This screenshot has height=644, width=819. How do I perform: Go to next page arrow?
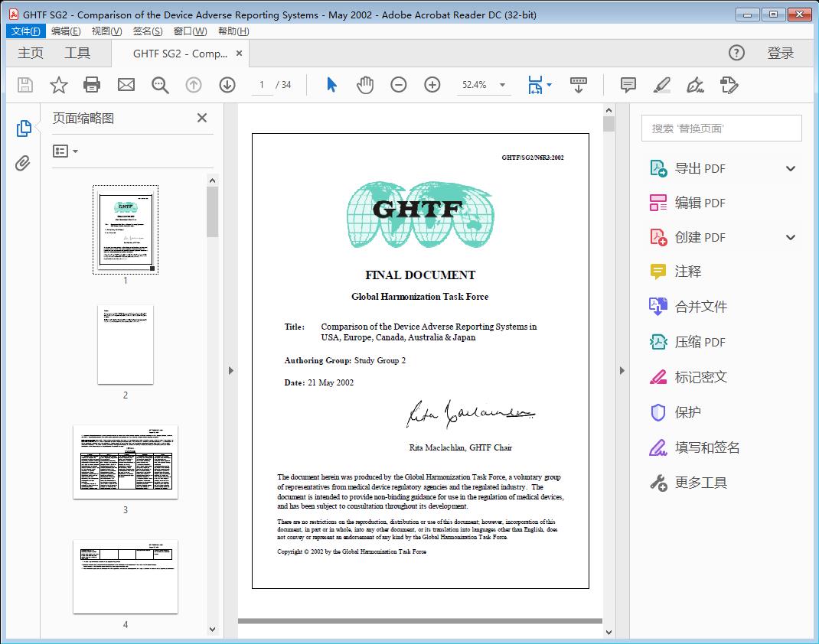[x=227, y=85]
